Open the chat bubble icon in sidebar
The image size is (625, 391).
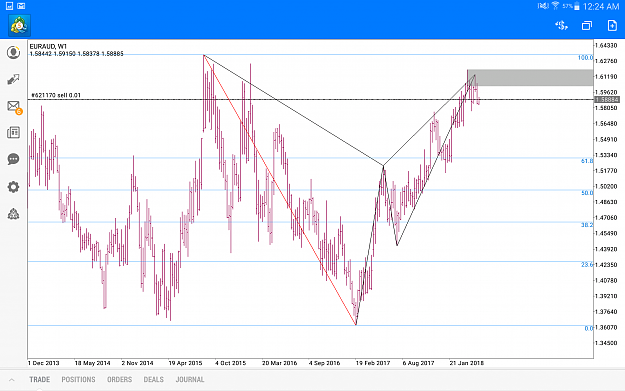(14, 159)
